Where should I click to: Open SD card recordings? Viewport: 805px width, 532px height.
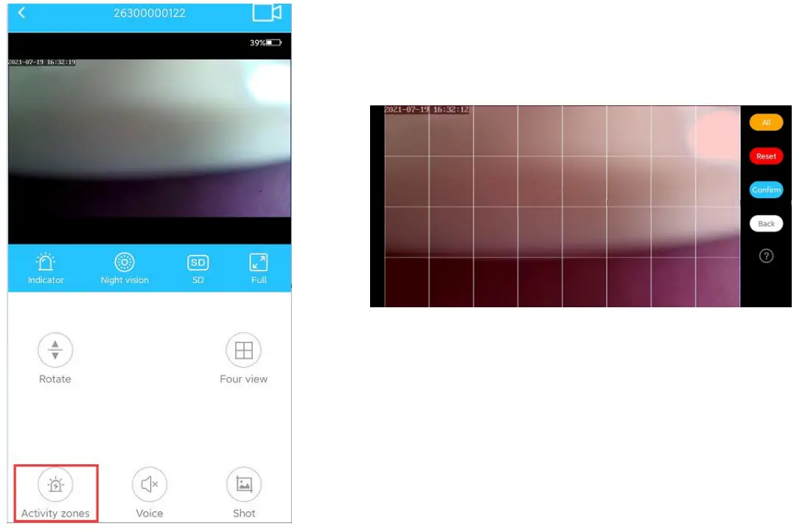click(x=198, y=268)
